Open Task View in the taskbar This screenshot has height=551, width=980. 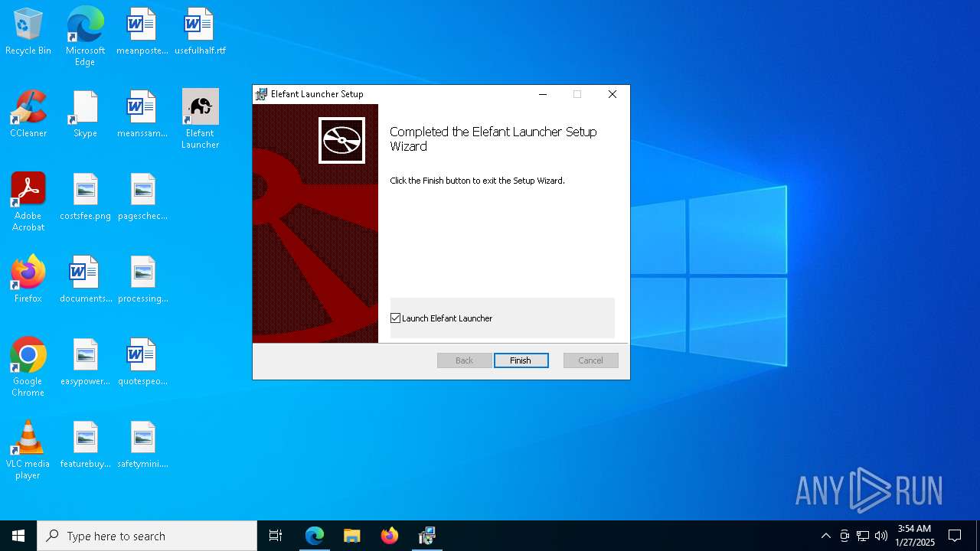click(x=276, y=536)
